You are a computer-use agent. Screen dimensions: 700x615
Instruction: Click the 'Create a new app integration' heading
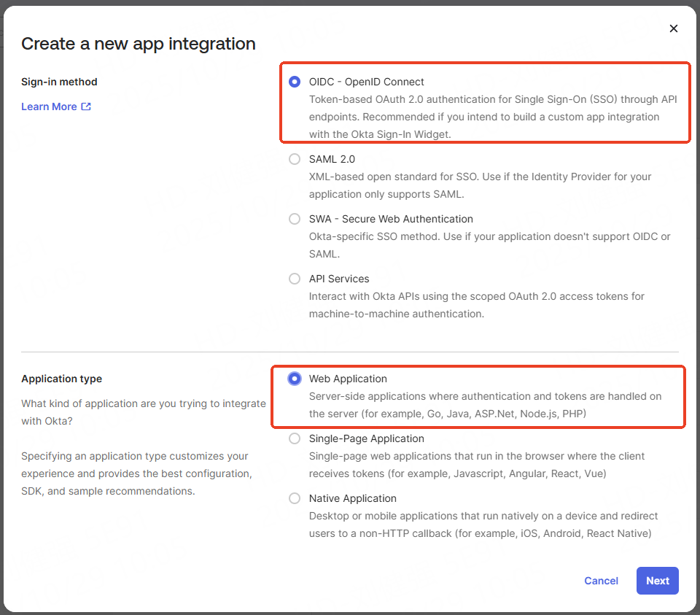(139, 44)
